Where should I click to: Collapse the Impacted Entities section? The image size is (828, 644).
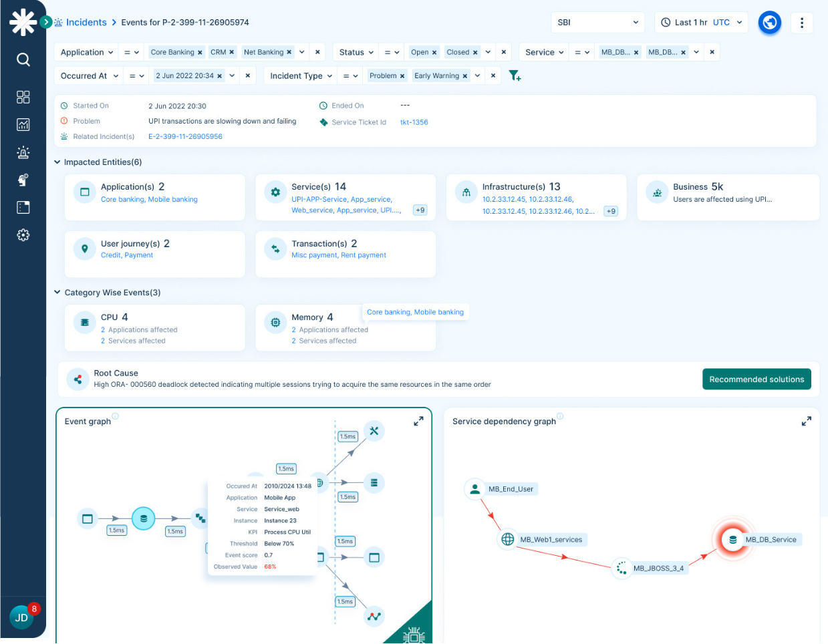[57, 162]
